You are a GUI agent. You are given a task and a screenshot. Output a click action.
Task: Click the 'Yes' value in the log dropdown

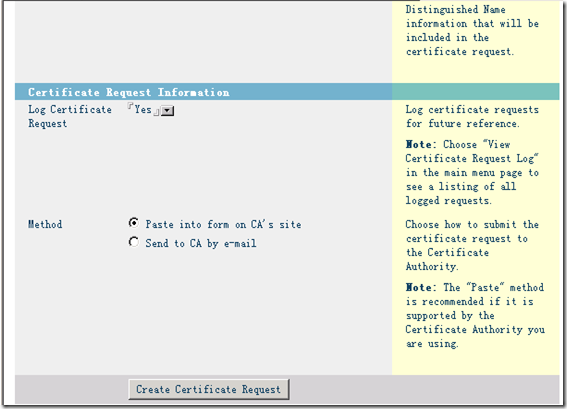(x=143, y=110)
